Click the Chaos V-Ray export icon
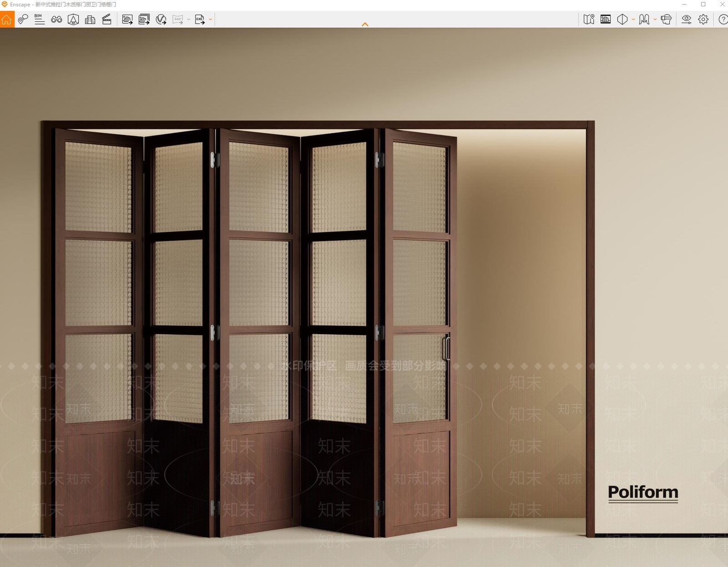The image size is (728, 567). [x=161, y=20]
